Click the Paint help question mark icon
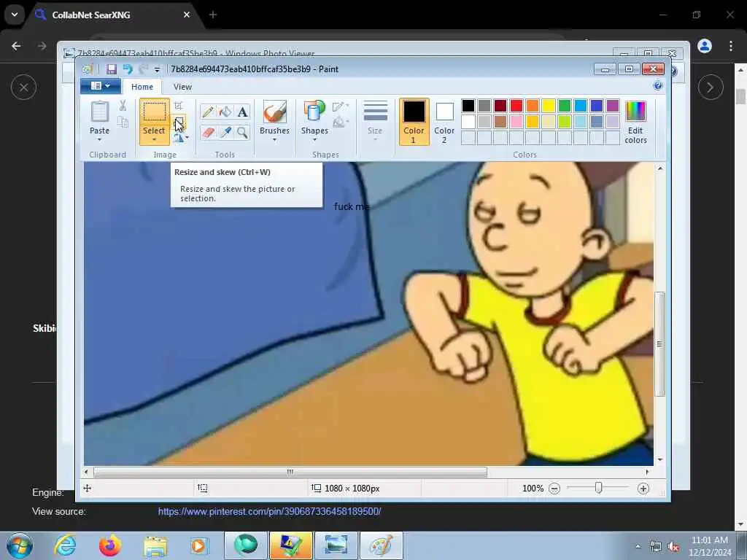Screen dimensions: 747x560 click(x=657, y=86)
